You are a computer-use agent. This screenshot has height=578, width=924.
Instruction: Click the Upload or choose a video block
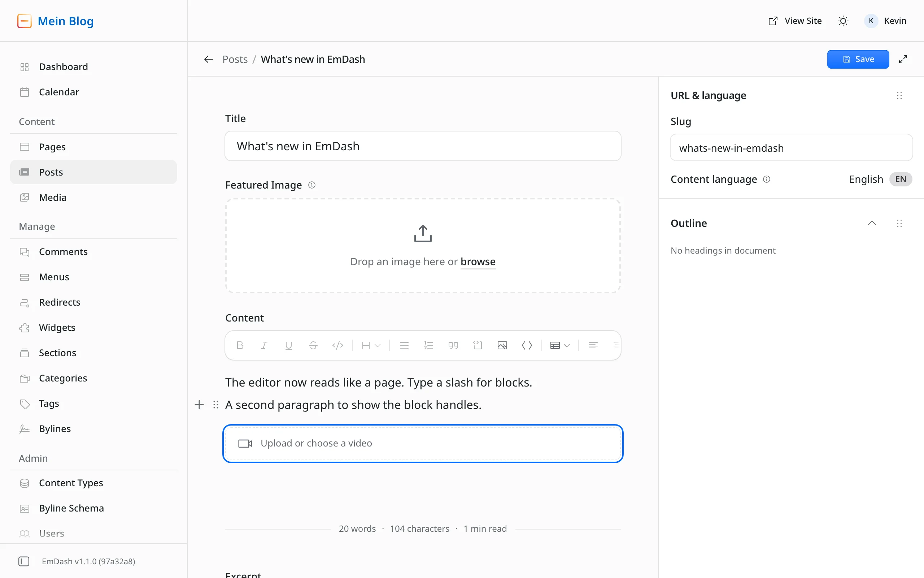(423, 444)
